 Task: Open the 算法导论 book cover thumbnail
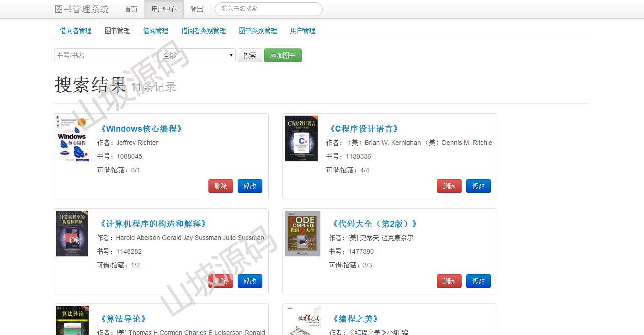[72, 320]
